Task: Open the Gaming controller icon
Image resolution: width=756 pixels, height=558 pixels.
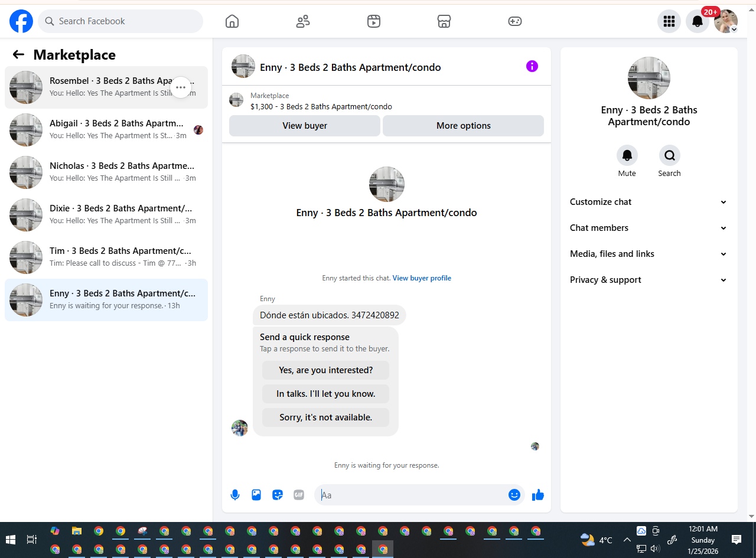Action: [514, 21]
